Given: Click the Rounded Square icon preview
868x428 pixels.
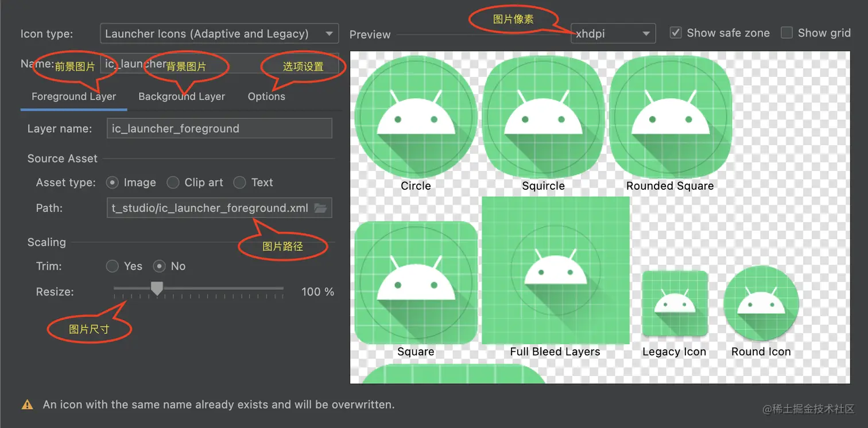Looking at the screenshot, I should (670, 116).
